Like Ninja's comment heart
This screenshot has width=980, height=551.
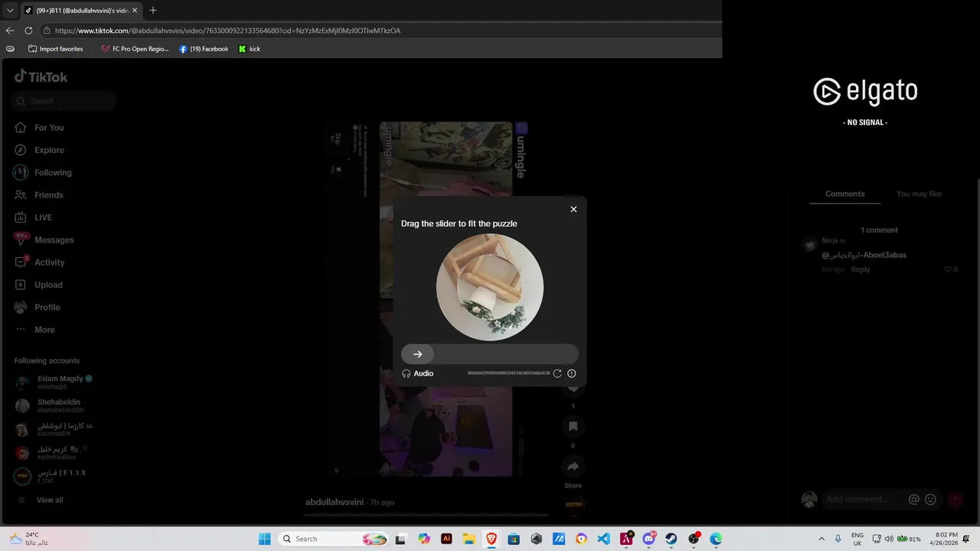click(947, 269)
